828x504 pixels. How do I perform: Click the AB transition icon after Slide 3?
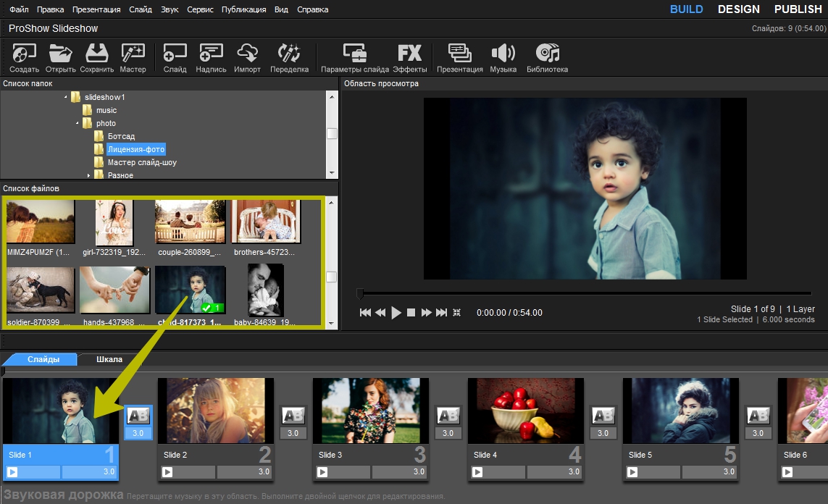tap(448, 416)
